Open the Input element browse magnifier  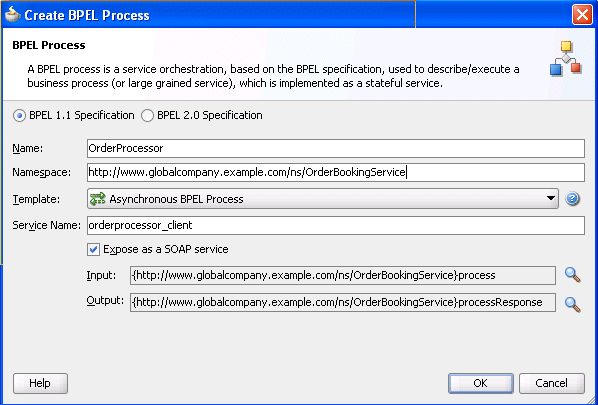[572, 275]
